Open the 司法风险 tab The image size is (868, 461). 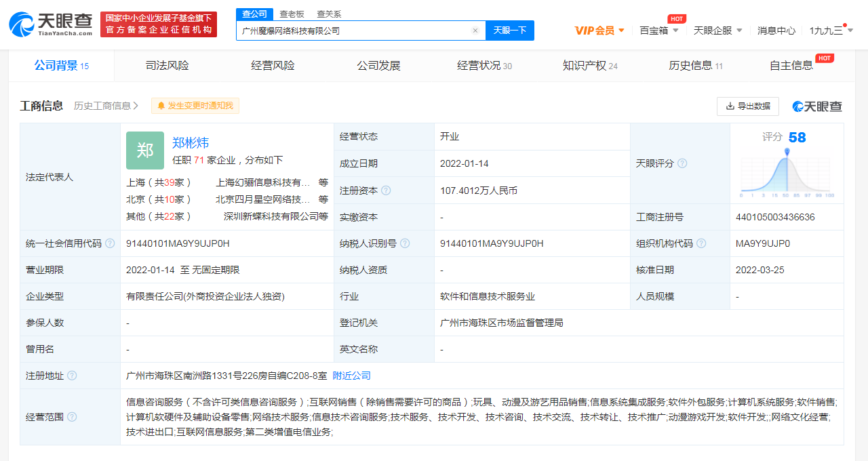pyautogui.click(x=167, y=66)
